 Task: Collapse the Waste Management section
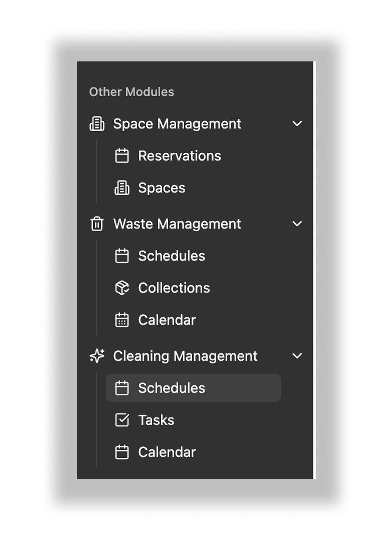(297, 224)
